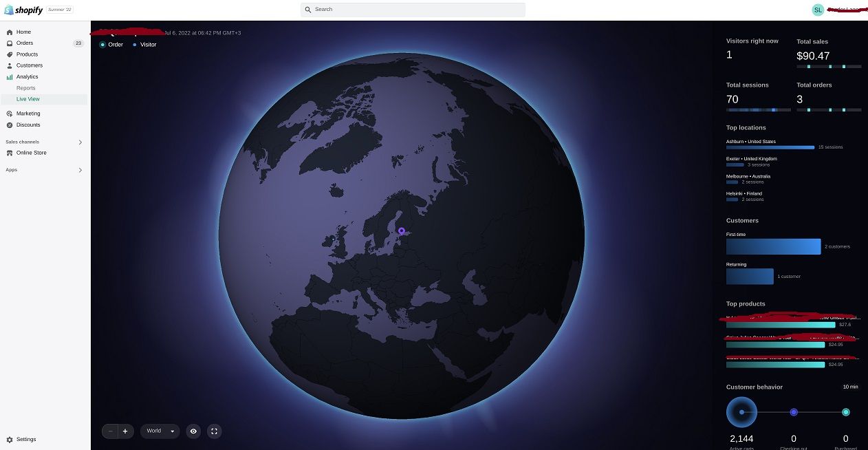Click the magnifier icon in the search bar
Viewport: 868px width, 450px height.
tap(308, 10)
